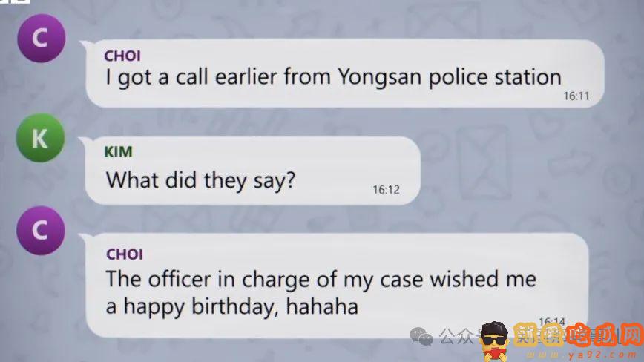This screenshot has width=644, height=362.
Task: Click the sunglasses cartoon mascot icon
Action: click(x=494, y=341)
